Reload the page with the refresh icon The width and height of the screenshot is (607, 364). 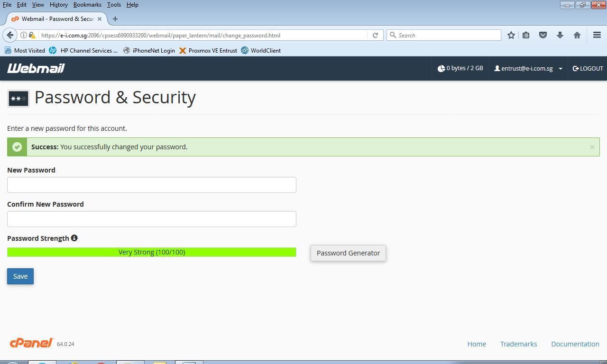pyautogui.click(x=375, y=35)
